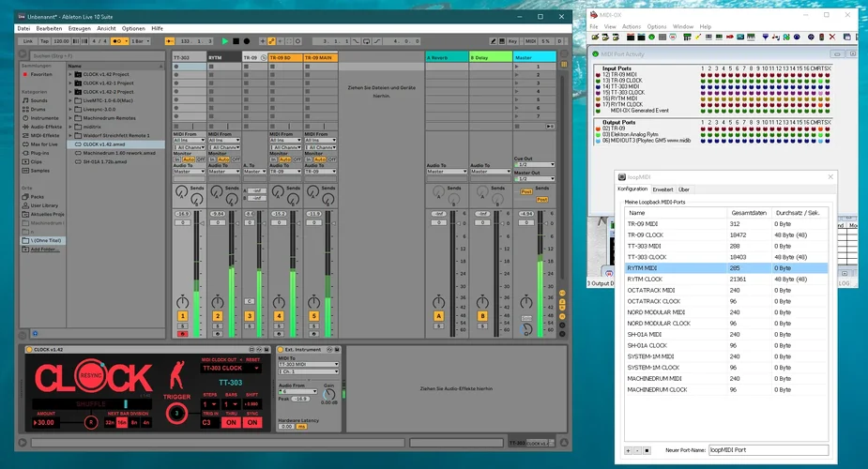Image resolution: width=868 pixels, height=469 pixels.
Task: Open the Datei menu in Ableton
Action: [23, 28]
